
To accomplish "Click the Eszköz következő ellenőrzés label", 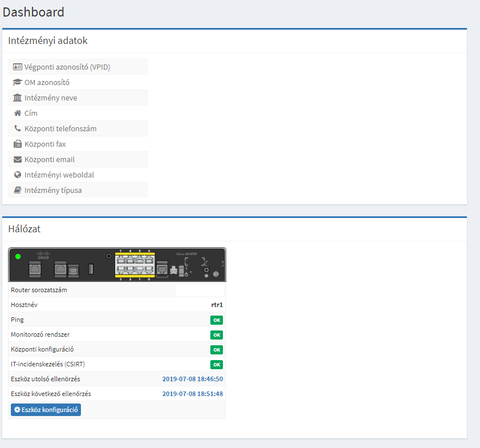I will [x=51, y=394].
